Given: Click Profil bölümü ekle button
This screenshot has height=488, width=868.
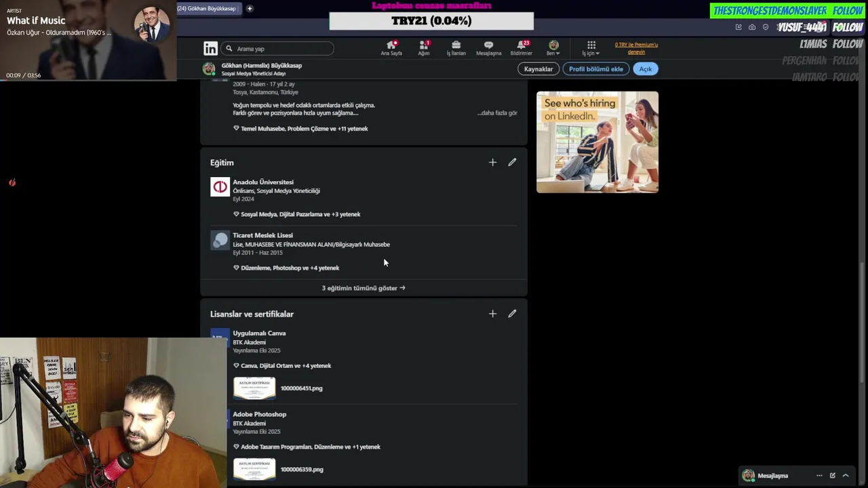Looking at the screenshot, I should point(596,69).
